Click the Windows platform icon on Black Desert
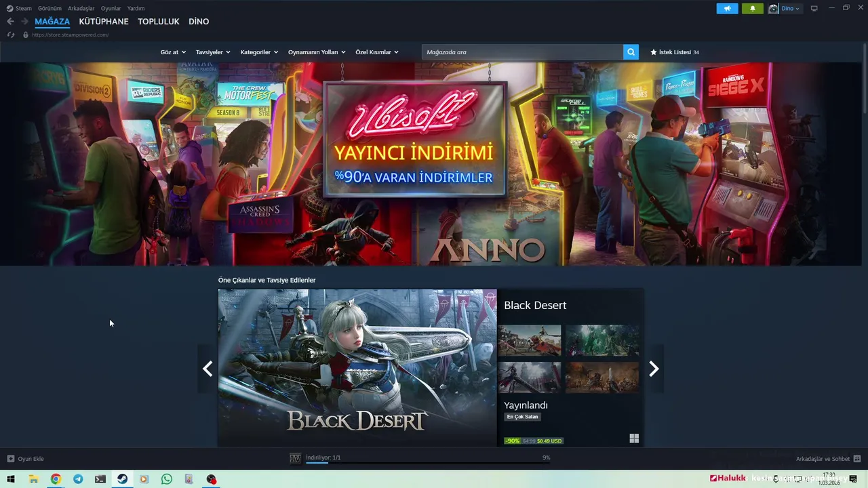 pos(634,439)
